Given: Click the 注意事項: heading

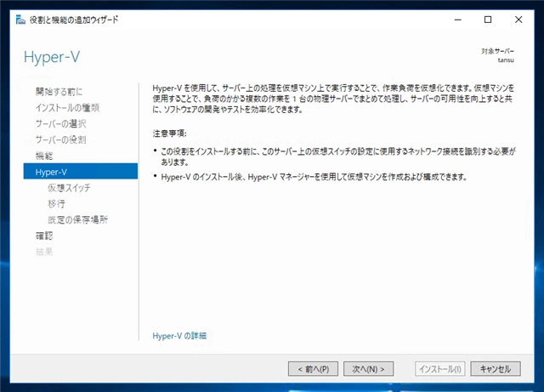Looking at the screenshot, I should click(x=170, y=134).
